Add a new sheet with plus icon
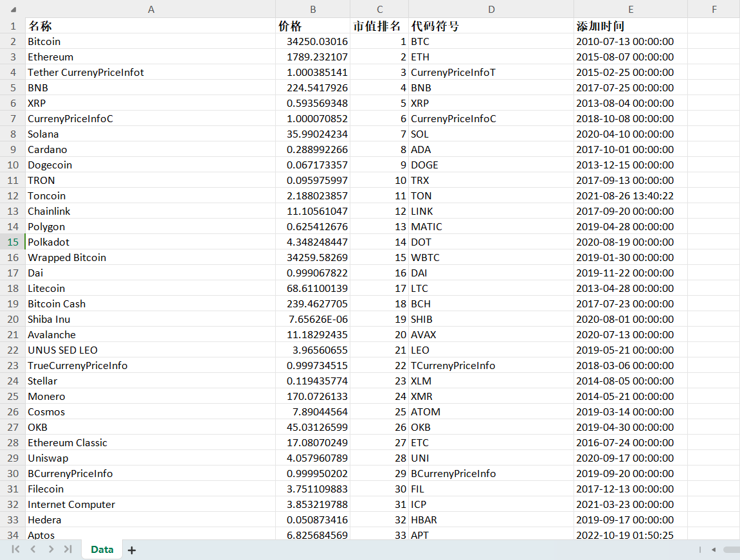740x560 pixels. click(132, 550)
